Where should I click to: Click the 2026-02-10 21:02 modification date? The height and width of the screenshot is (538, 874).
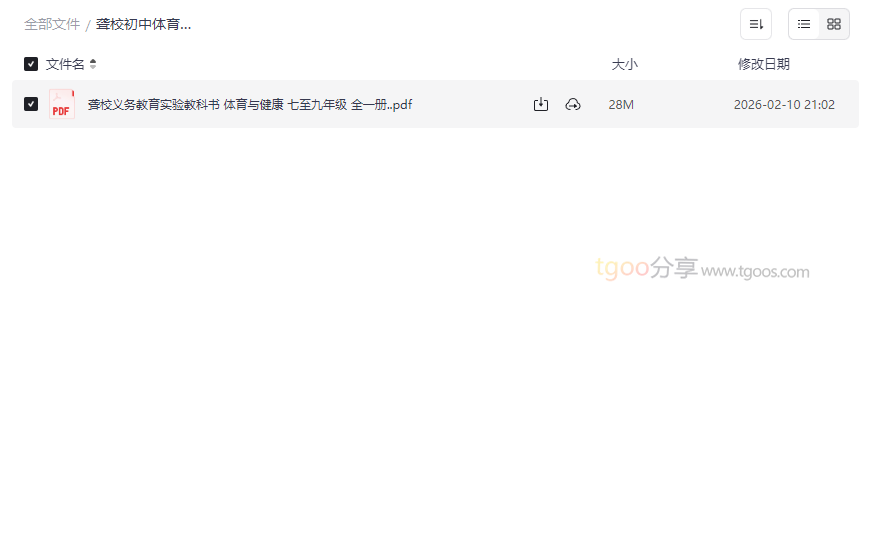click(x=784, y=104)
